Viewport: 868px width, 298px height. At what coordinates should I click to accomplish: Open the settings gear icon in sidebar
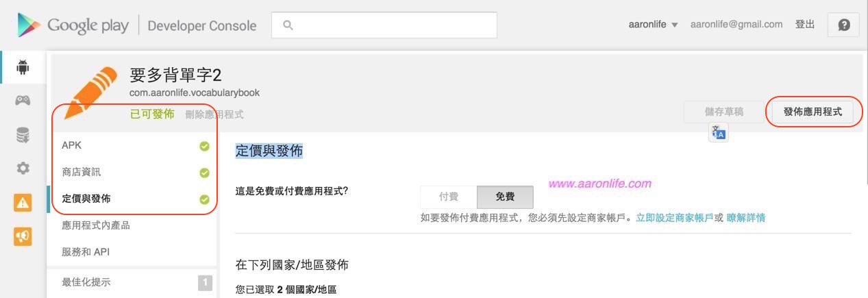pyautogui.click(x=23, y=168)
